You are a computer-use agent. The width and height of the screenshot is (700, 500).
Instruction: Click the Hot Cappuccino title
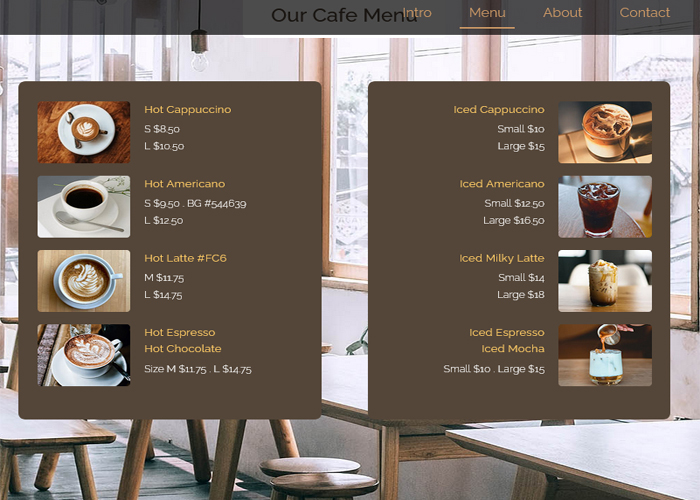coord(188,110)
